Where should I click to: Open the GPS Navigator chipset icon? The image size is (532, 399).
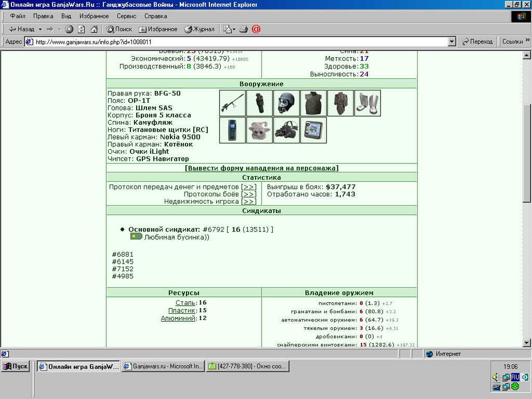tap(313, 130)
